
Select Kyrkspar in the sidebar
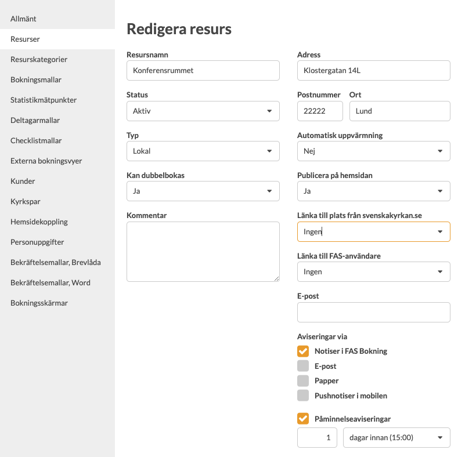click(x=57, y=202)
